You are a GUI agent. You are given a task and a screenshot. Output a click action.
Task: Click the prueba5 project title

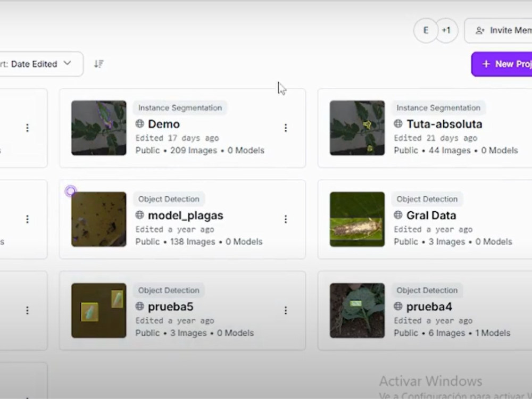171,307
